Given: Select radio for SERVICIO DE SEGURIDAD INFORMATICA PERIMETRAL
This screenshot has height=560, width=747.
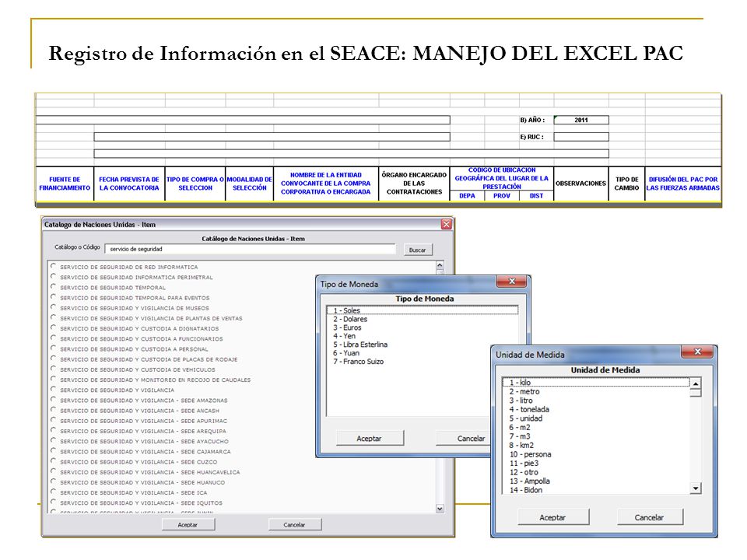Looking at the screenshot, I should [x=54, y=276].
